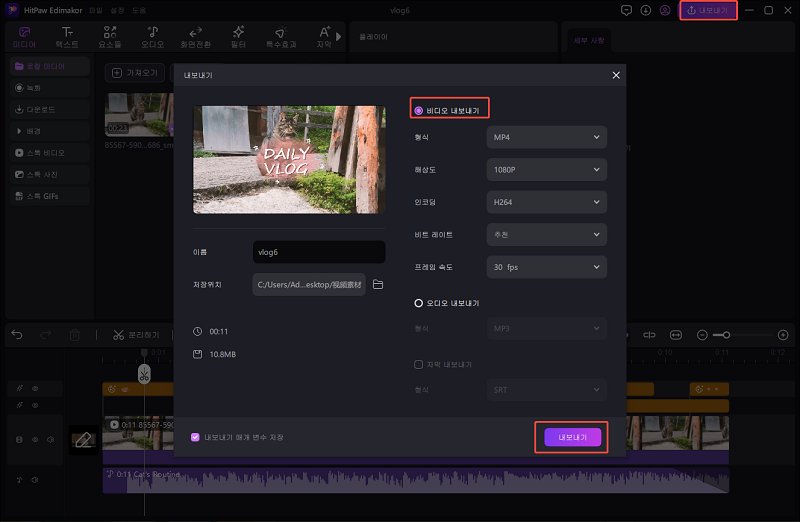Zoom out timeline with minus icon

click(702, 335)
